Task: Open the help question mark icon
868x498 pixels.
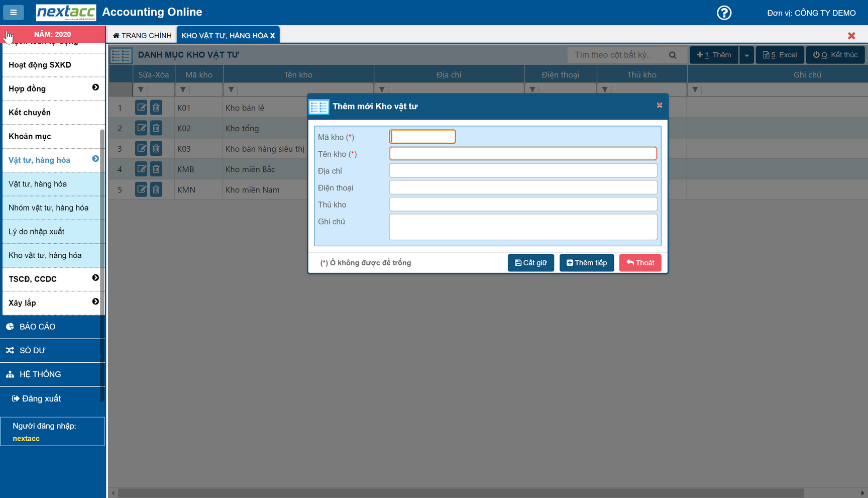Action: click(724, 13)
